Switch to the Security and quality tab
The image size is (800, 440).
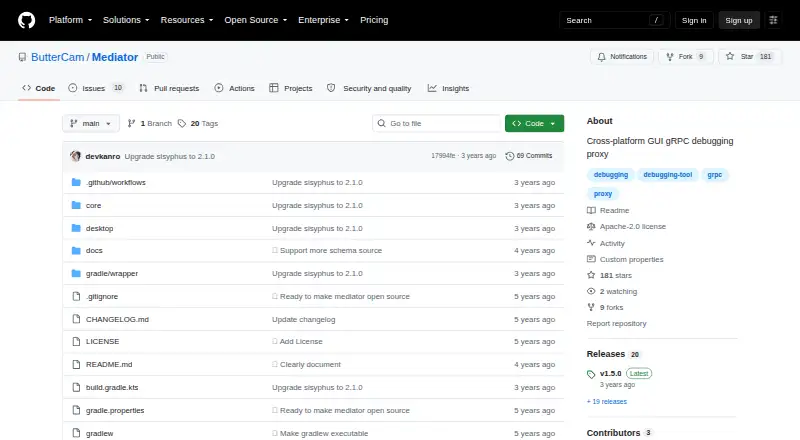(369, 88)
